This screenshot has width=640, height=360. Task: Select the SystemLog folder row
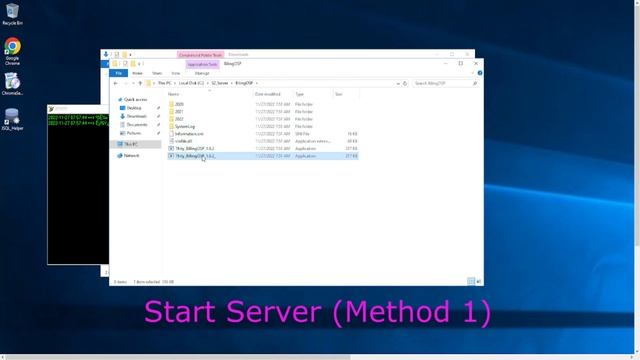(263, 126)
